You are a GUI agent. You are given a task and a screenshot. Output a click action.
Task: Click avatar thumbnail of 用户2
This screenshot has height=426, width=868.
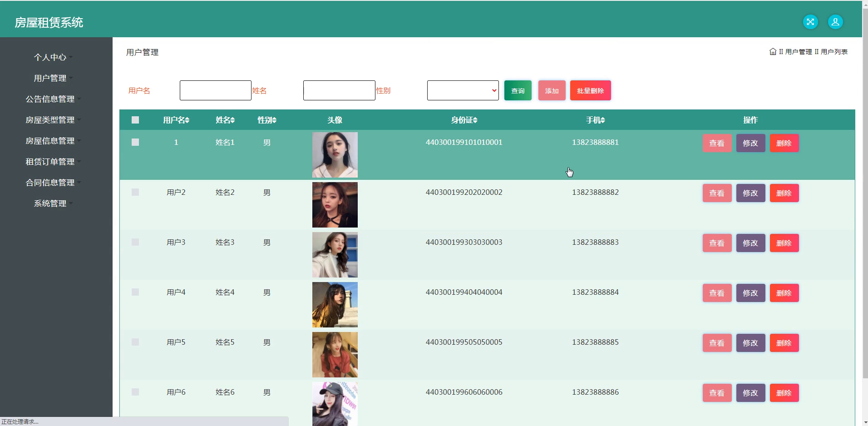335,205
